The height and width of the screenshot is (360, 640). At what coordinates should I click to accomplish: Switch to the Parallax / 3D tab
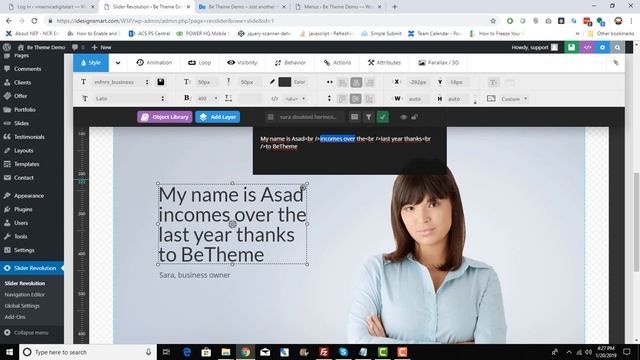click(x=438, y=63)
